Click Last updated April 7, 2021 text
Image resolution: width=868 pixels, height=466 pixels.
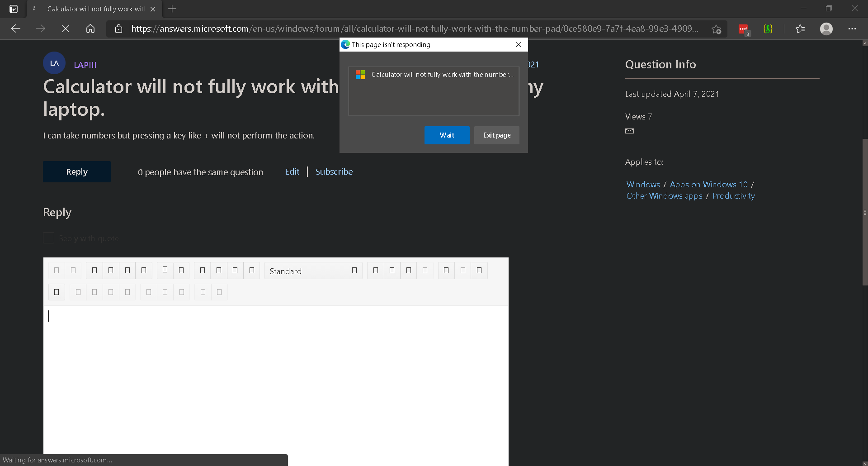672,94
